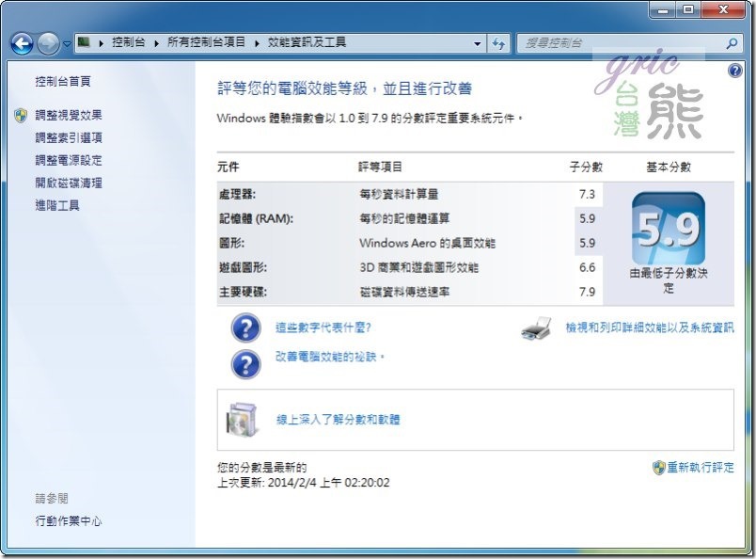Select the 圖形 row label

(232, 243)
